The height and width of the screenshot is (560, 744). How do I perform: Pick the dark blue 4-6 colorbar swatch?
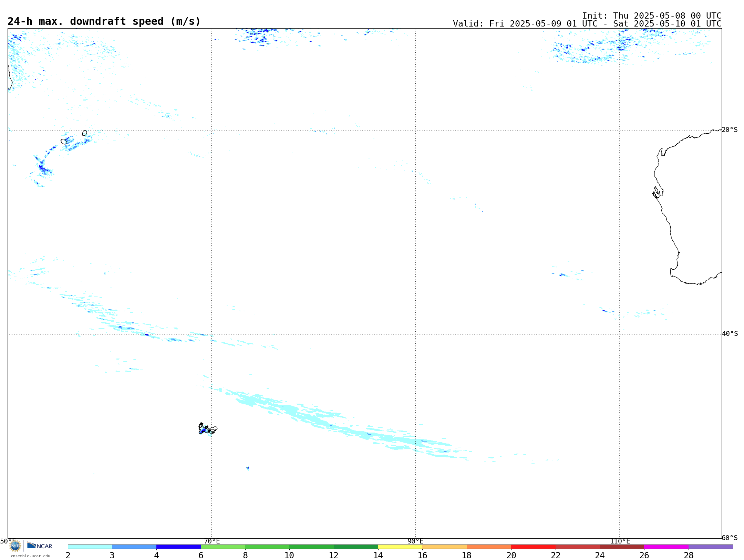(x=178, y=547)
